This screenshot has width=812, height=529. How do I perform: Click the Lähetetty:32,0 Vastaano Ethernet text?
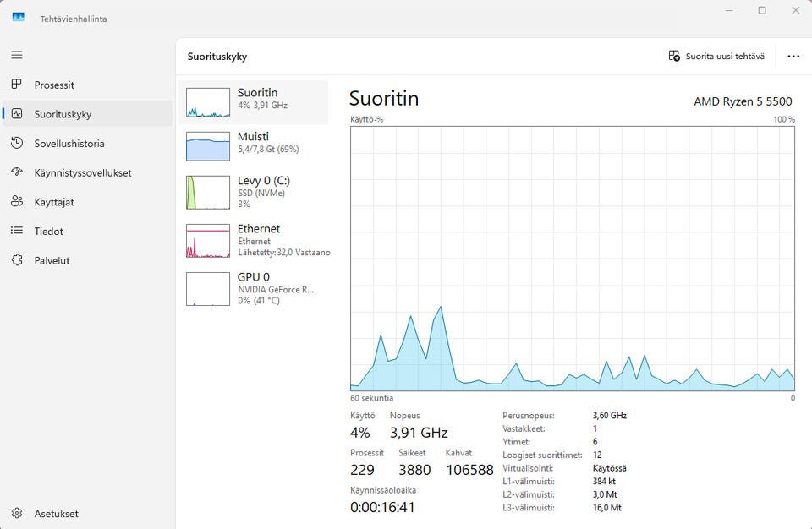(284, 253)
